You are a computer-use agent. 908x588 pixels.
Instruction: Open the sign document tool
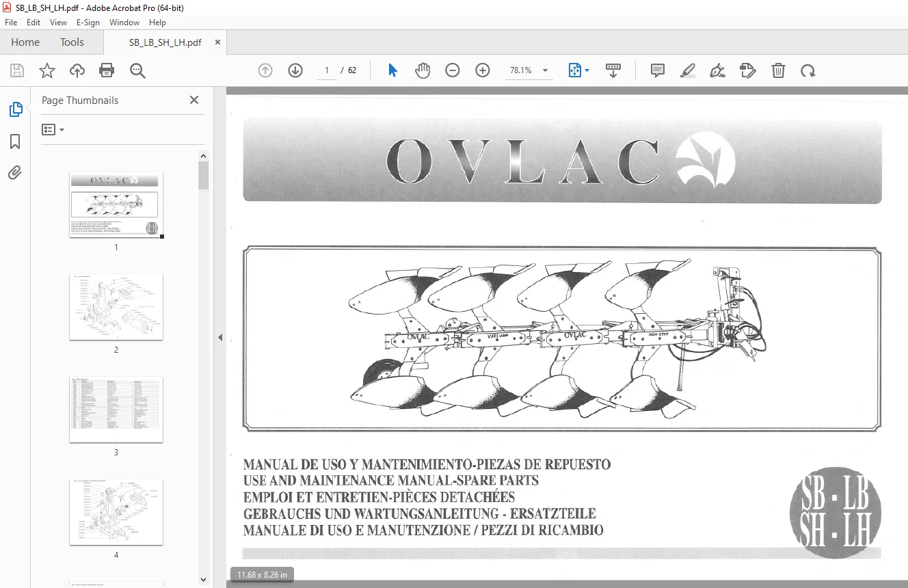[718, 70]
